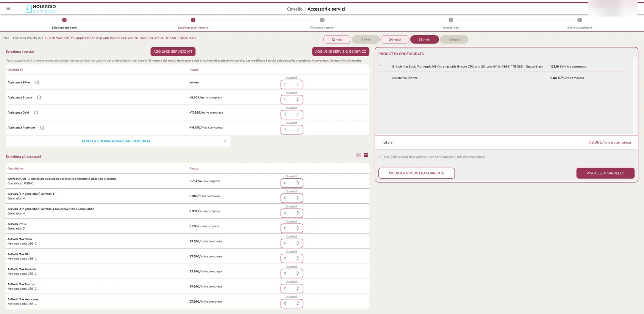
Task: Click 123.16 €/m MacBook price in summary
Action: [568, 67]
